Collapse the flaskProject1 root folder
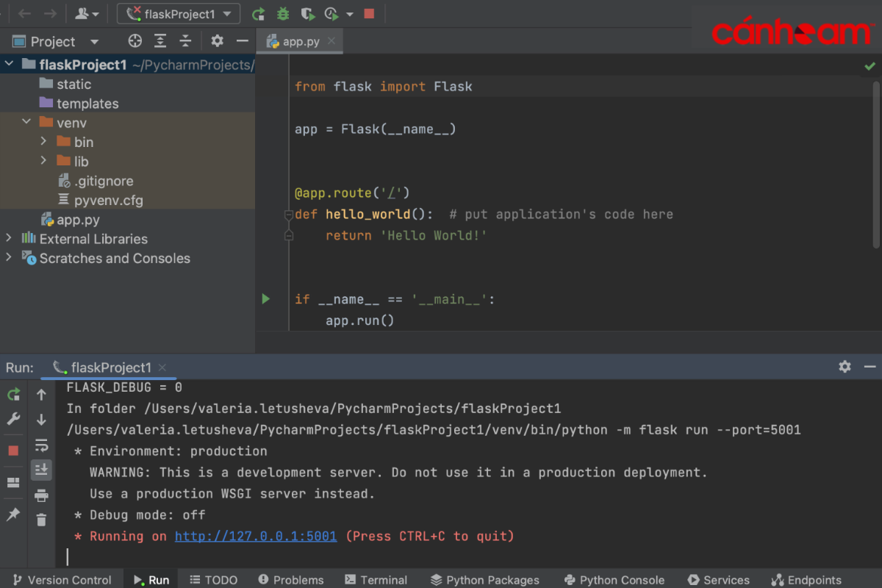Image resolution: width=882 pixels, height=588 pixels. 9,65
